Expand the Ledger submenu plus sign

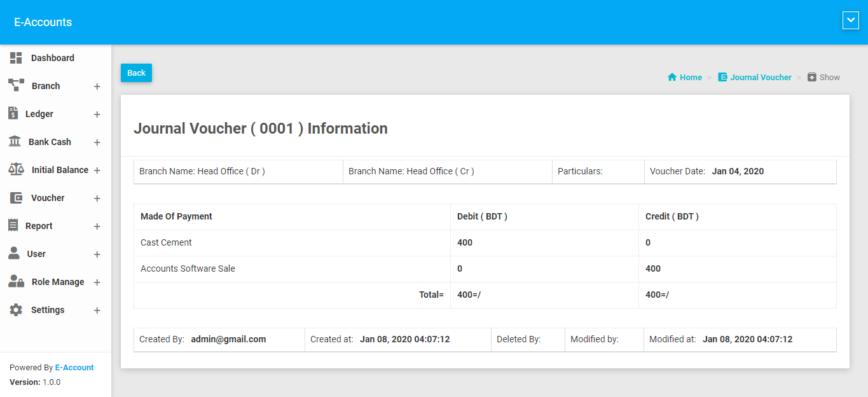tap(97, 115)
